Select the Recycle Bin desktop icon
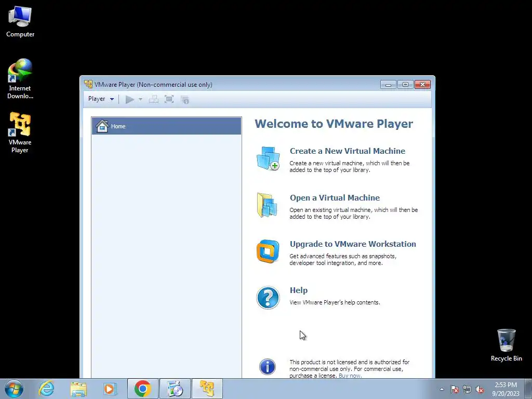The height and width of the screenshot is (399, 532). [506, 345]
